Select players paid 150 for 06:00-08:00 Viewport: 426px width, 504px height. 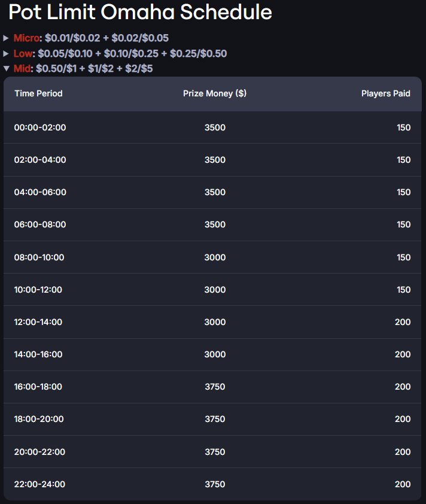point(403,224)
